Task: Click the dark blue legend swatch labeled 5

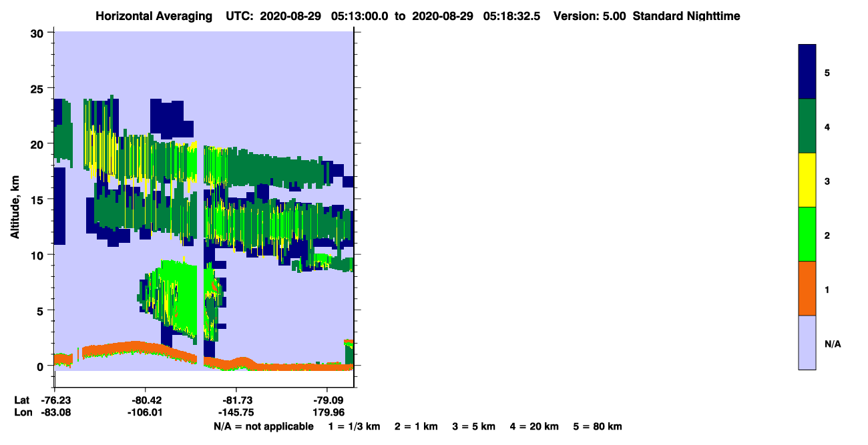Action: 807,71
